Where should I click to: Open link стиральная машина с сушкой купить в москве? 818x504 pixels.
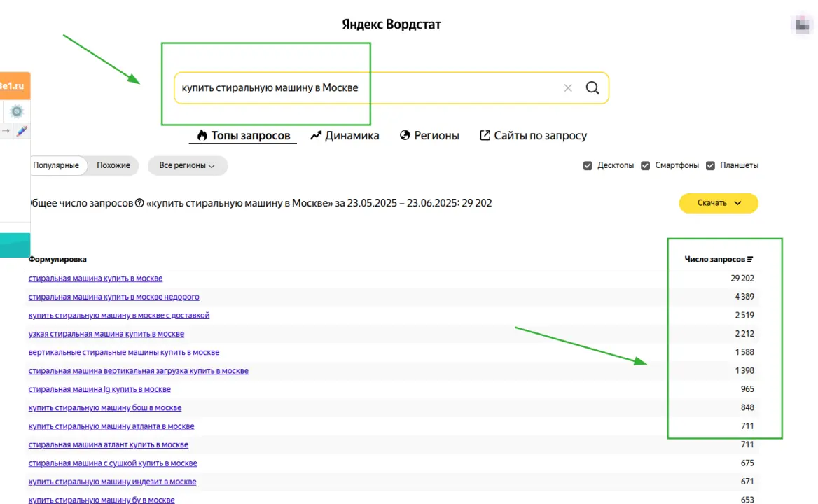coord(113,463)
